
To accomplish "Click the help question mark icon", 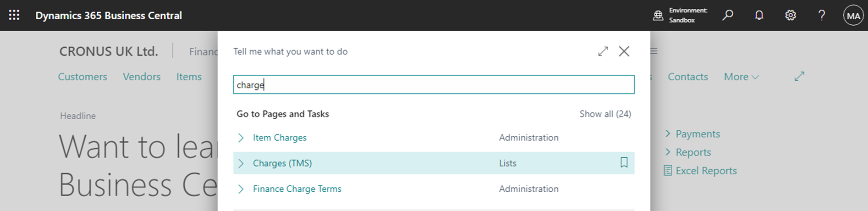I will point(822,15).
